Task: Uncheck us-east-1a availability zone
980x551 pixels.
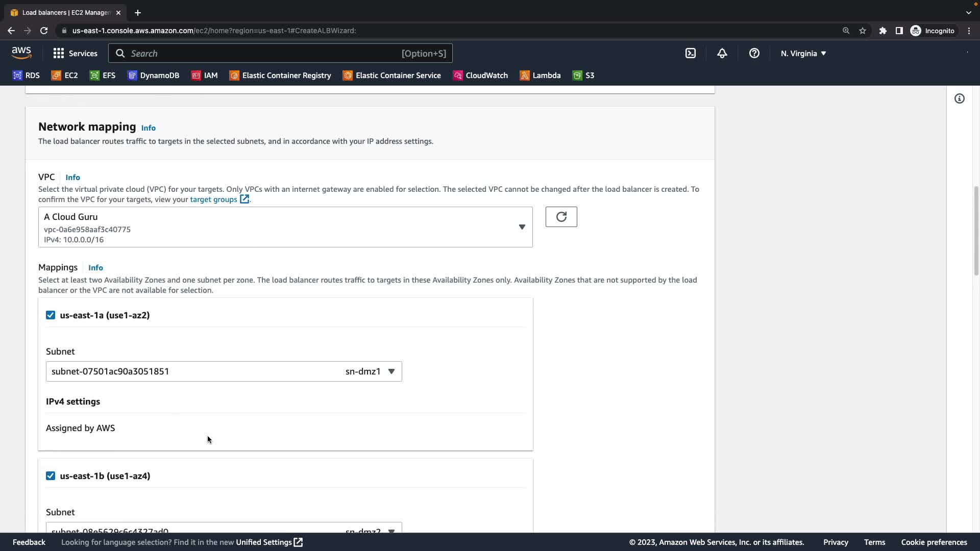Action: tap(51, 315)
